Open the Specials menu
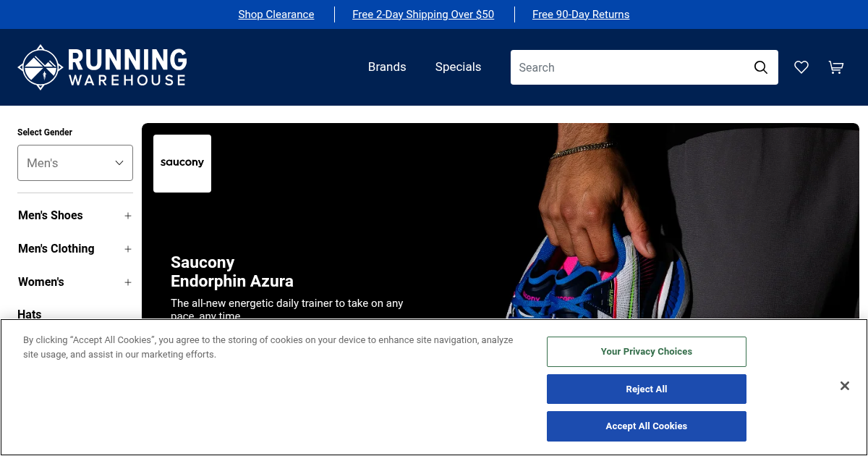 pyautogui.click(x=458, y=67)
